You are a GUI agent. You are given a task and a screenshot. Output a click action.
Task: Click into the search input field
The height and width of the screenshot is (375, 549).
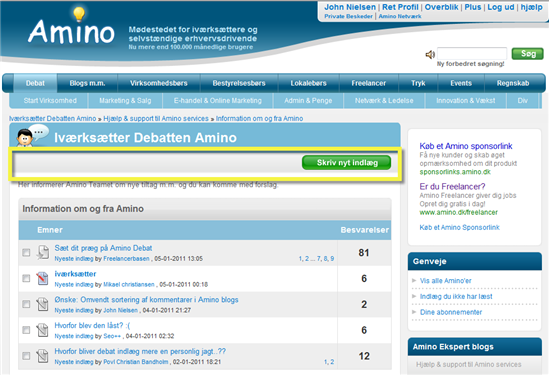click(x=472, y=54)
